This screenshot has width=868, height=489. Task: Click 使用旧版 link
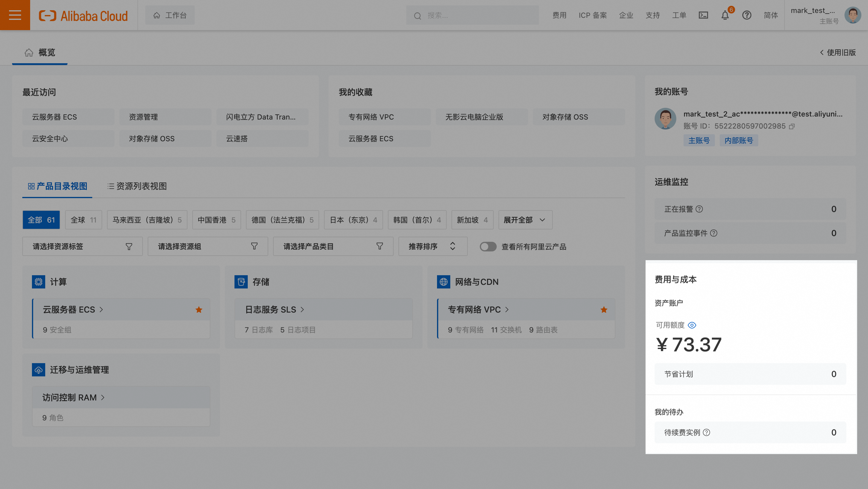click(838, 52)
